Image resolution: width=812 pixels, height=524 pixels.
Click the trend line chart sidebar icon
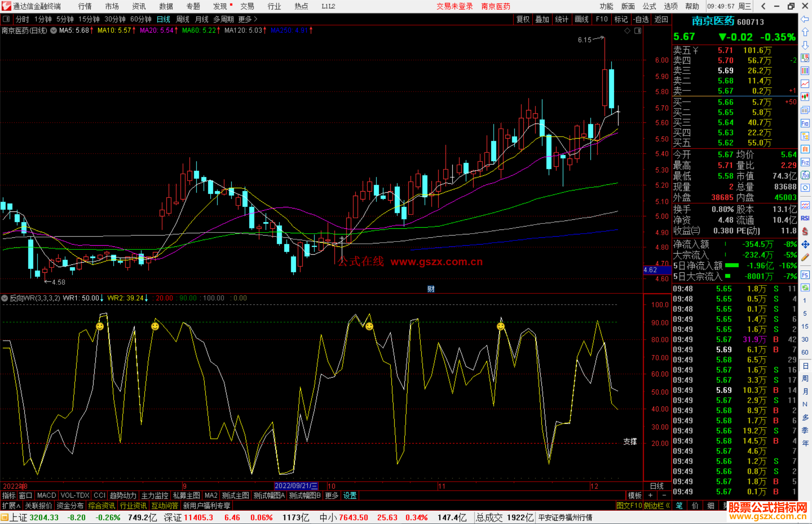[804, 84]
